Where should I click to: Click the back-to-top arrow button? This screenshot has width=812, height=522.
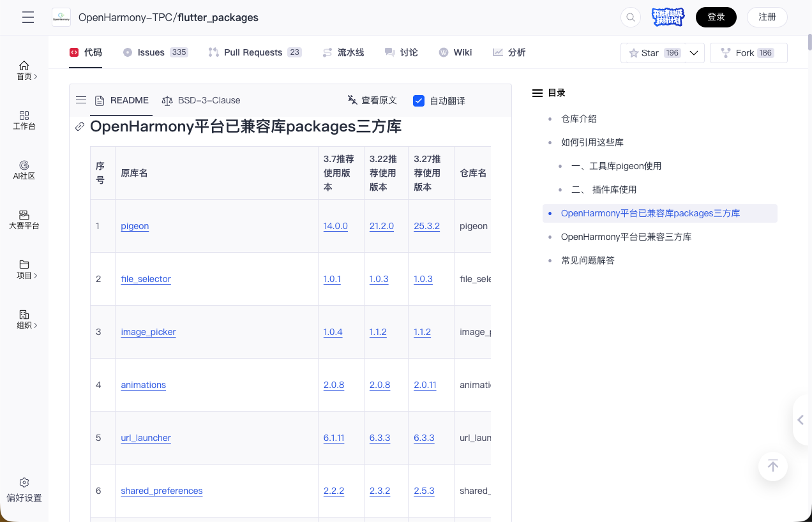(773, 466)
